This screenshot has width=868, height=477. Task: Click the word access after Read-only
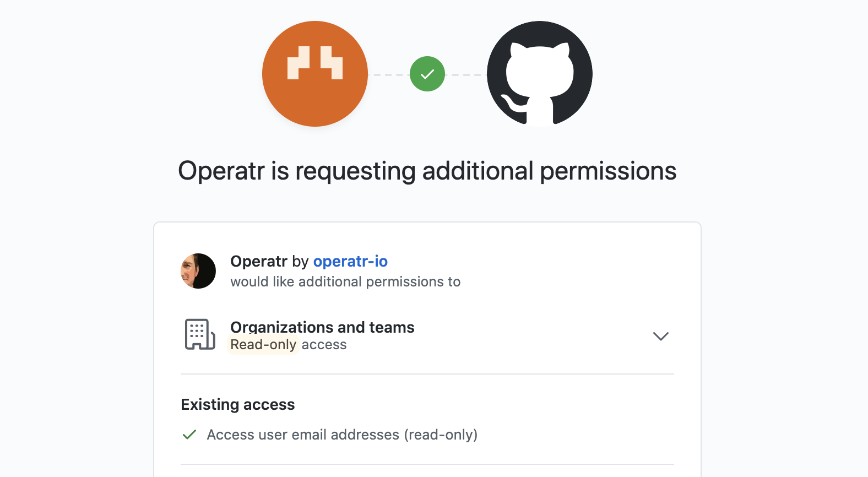click(x=324, y=345)
